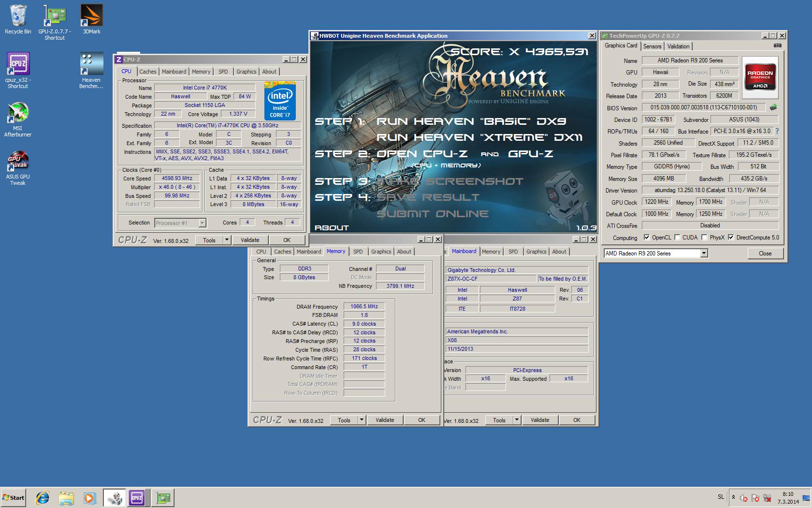The image size is (812, 508).
Task: Select About tab in CPU-Z Mainboard window
Action: tap(559, 252)
